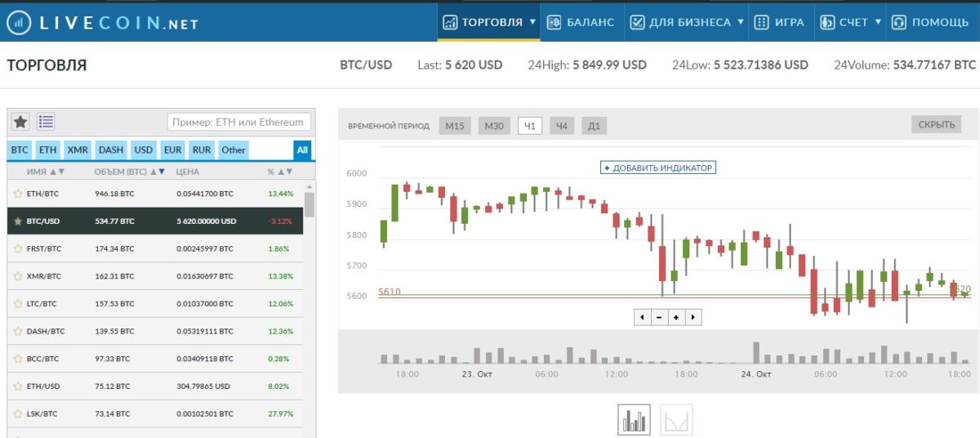980x438 pixels.
Task: Show favorites with the star filter button
Action: click(20, 122)
